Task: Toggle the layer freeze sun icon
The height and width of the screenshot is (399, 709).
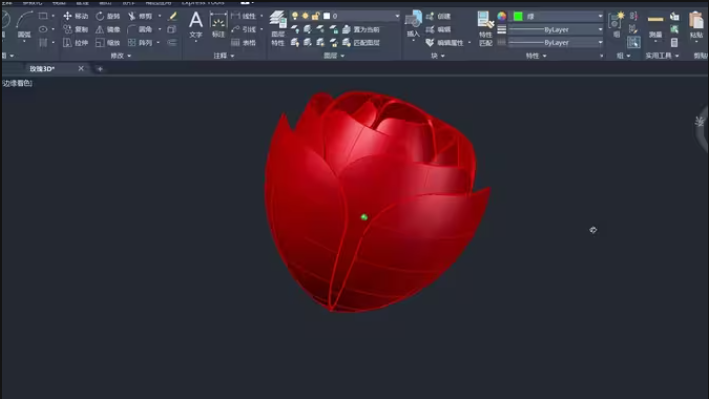Action: pyautogui.click(x=305, y=16)
